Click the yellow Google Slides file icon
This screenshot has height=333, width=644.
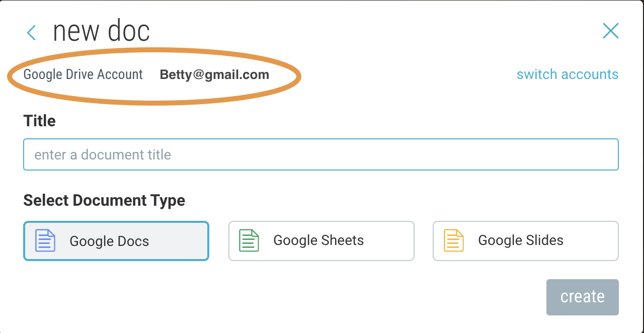pyautogui.click(x=453, y=240)
